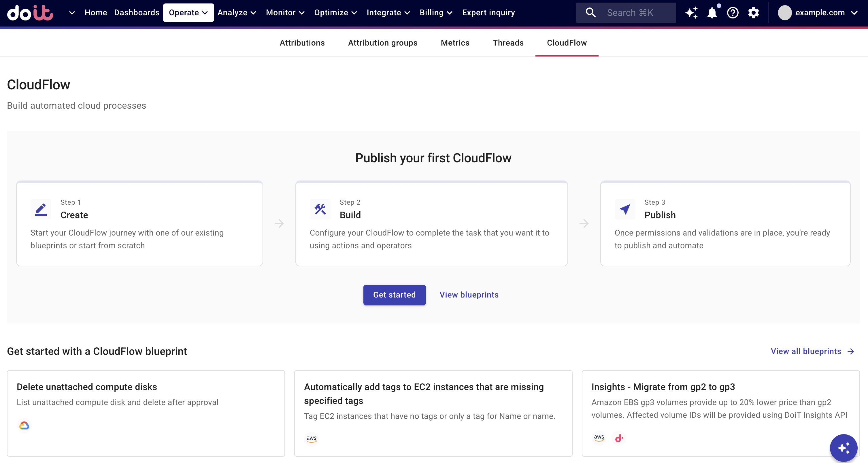Click Get started with a CloudFlow blueprint heading

coord(97,351)
